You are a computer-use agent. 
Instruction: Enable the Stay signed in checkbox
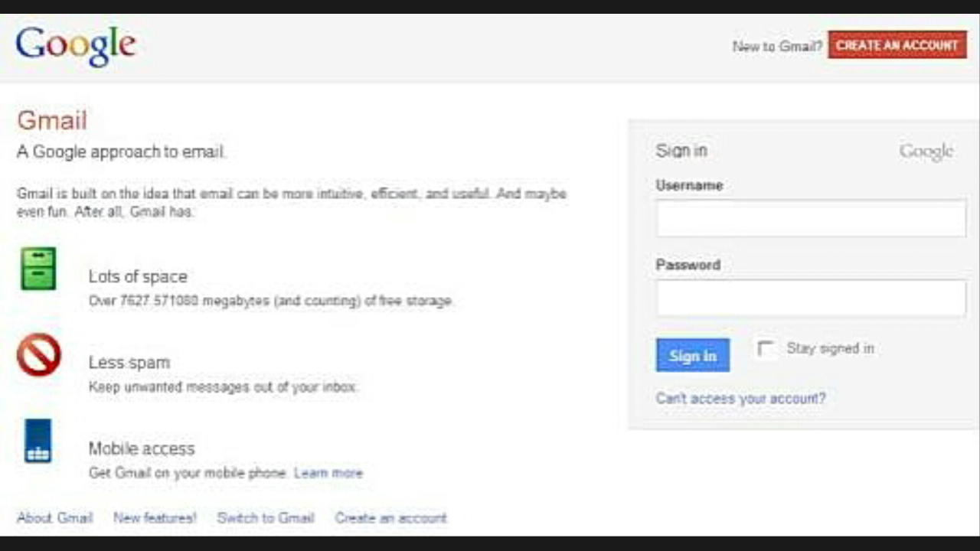click(765, 349)
